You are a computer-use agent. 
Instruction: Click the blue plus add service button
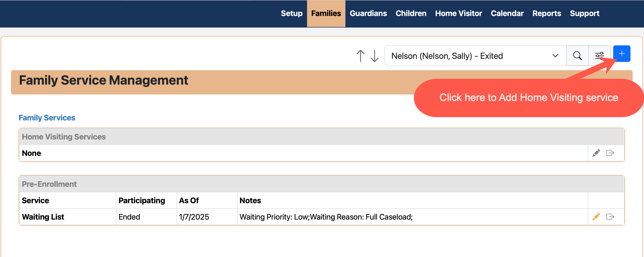(621, 54)
